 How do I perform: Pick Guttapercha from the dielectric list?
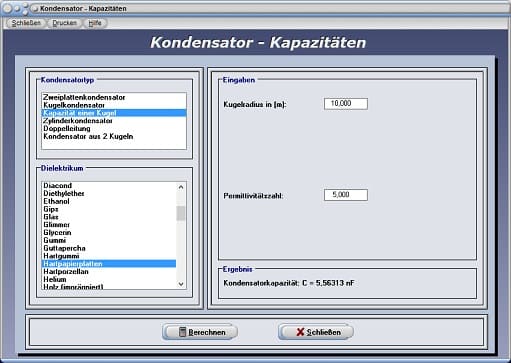(109, 248)
